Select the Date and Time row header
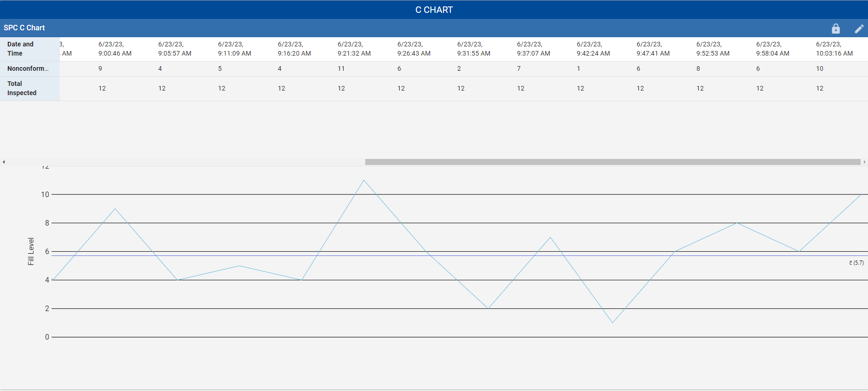The width and height of the screenshot is (868, 391). click(30, 49)
